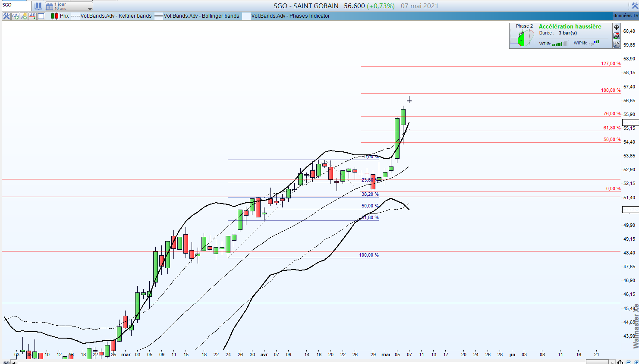The width and height of the screenshot is (639, 364).
Task: Click the 60,40 price axis label
Action: (629, 31)
